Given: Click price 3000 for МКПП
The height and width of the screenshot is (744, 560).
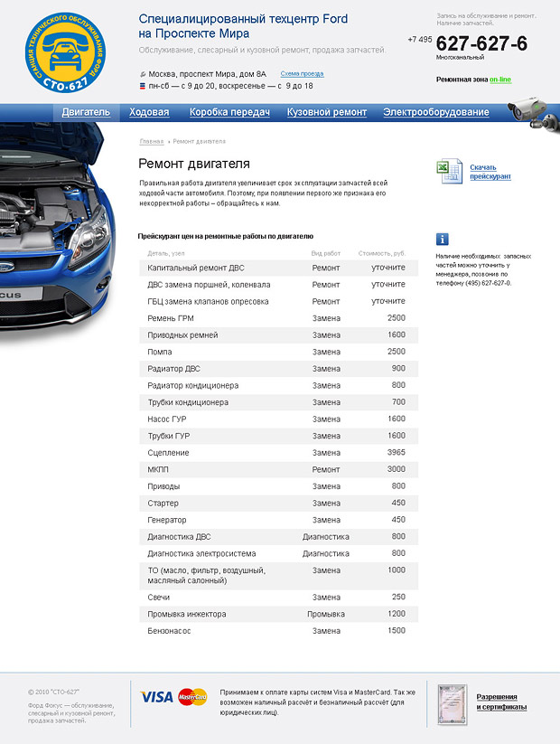Looking at the screenshot, I should (x=396, y=469).
